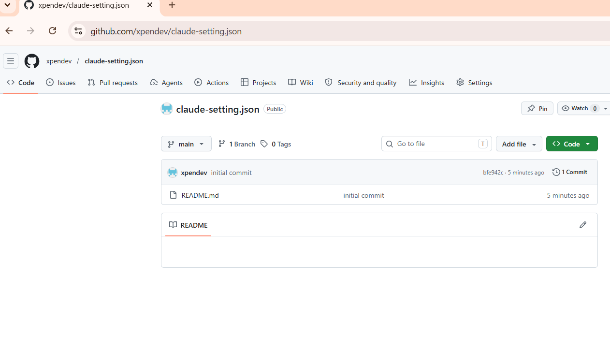Viewport: 610px width, 364px height.
Task: Open the Pull requests tab
Action: coord(113,83)
